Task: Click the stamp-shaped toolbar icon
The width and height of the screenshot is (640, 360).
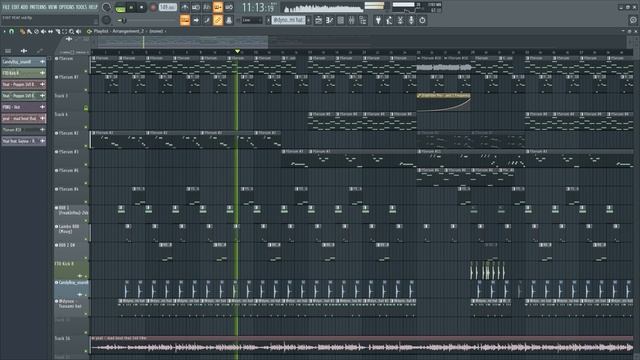Action: coord(229,20)
